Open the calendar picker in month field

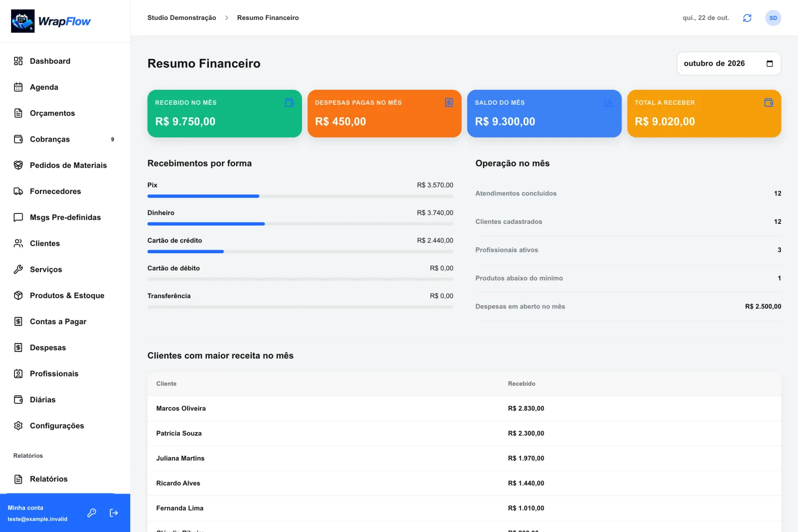coord(770,63)
